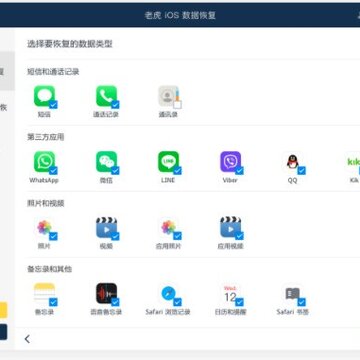This screenshot has width=360, height=360.
Task: Toggle the 微信 checkbox
Action: pos(115,171)
